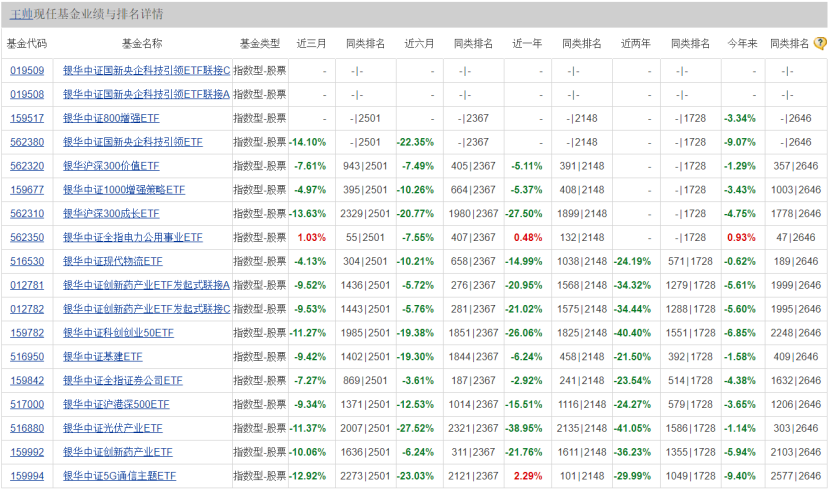Click fund code 516530

point(27,261)
